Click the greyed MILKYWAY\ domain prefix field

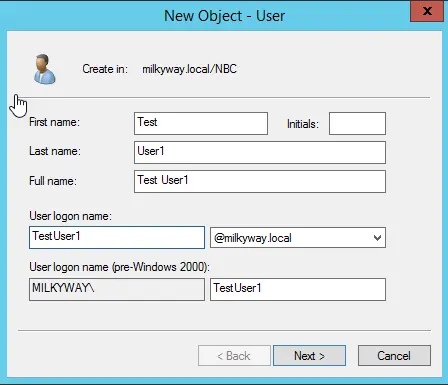(117, 290)
